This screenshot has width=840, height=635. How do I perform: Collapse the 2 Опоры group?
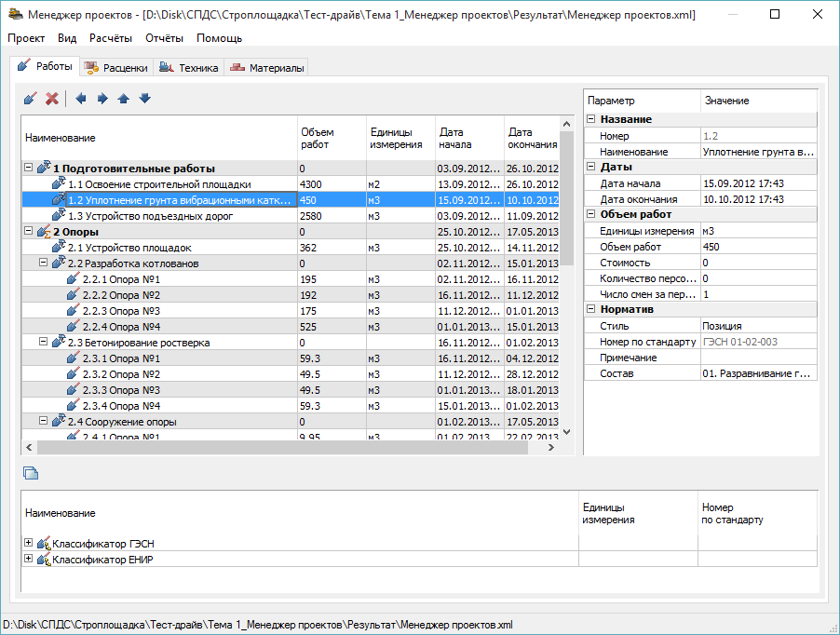click(x=28, y=231)
